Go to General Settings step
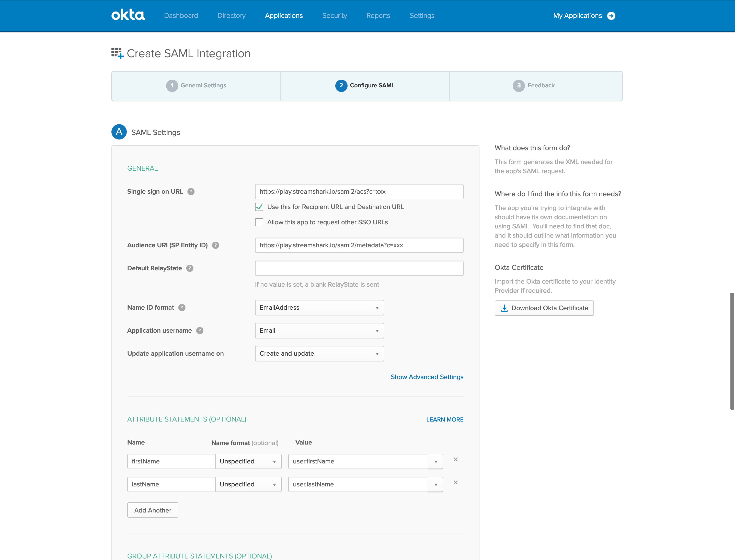Image resolution: width=735 pixels, height=560 pixels. point(196,86)
